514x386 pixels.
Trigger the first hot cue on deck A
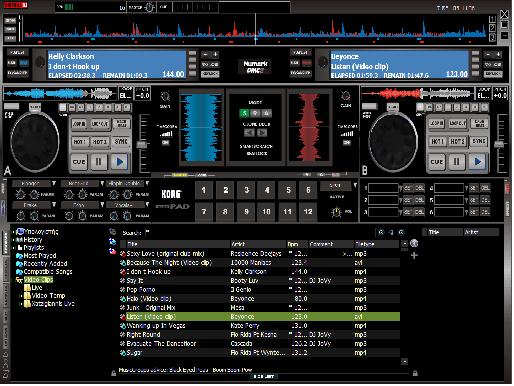(x=79, y=142)
